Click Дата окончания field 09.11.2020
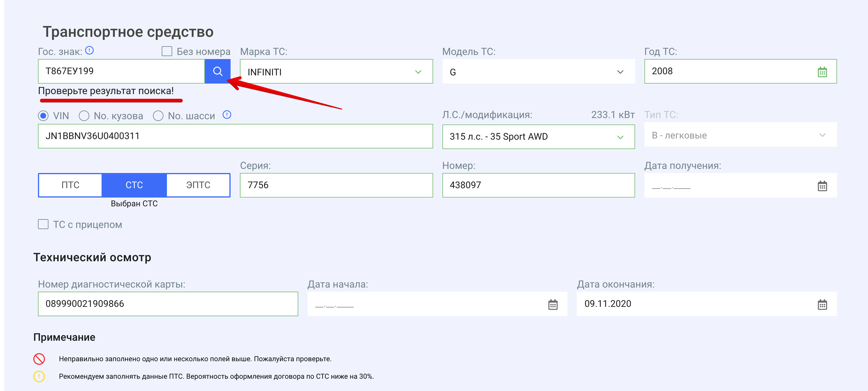 click(707, 304)
